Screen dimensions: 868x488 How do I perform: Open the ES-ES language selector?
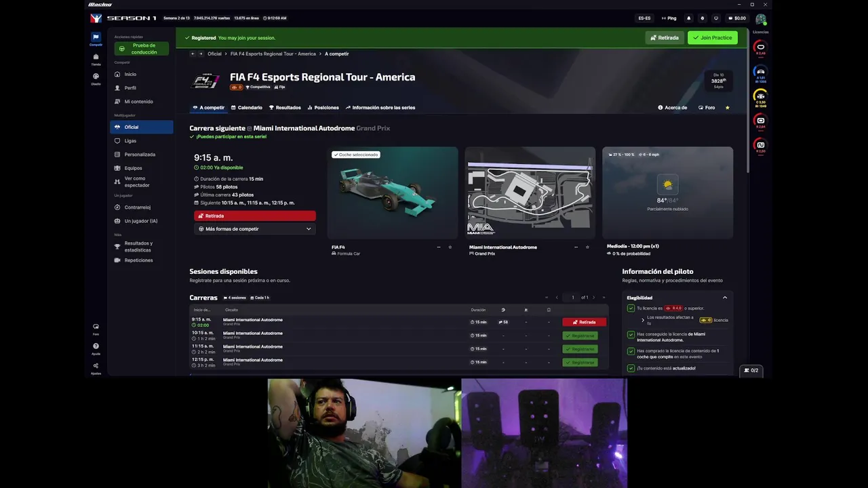click(644, 18)
